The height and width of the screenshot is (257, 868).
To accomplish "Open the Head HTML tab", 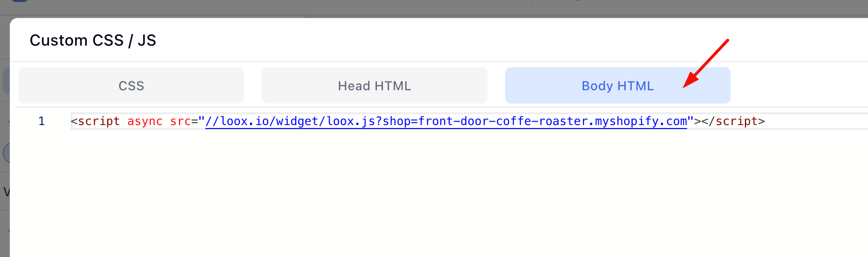I will pos(374,86).
